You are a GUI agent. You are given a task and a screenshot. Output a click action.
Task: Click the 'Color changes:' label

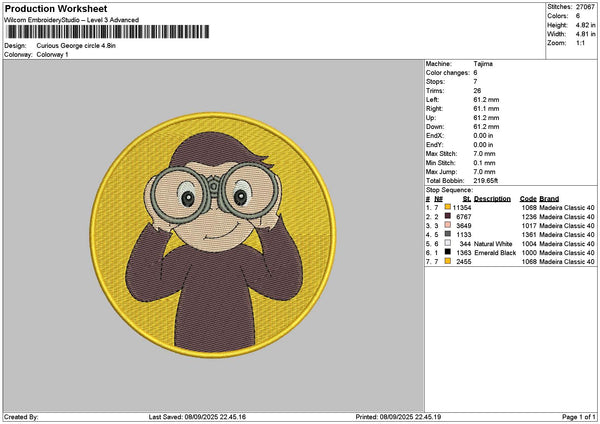[x=448, y=73]
